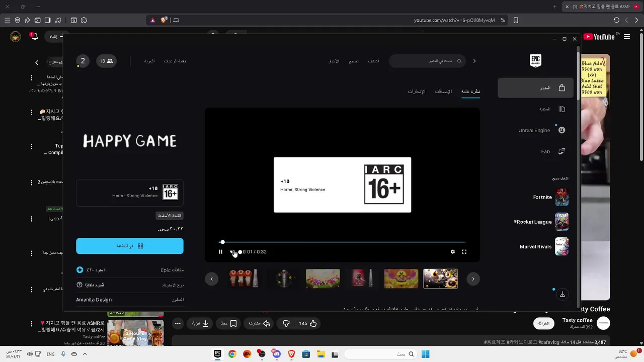This screenshot has height=362, width=644.
Task: Save the YouTube video to playlist
Action: [229, 323]
